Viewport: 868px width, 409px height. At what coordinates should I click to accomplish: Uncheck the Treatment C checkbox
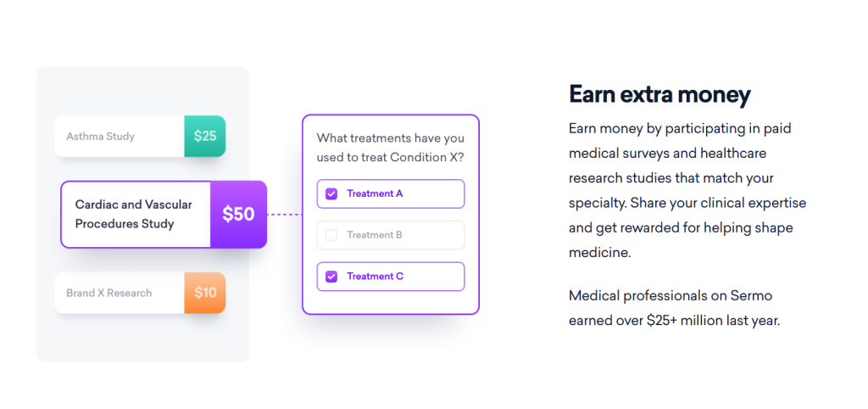pos(331,276)
